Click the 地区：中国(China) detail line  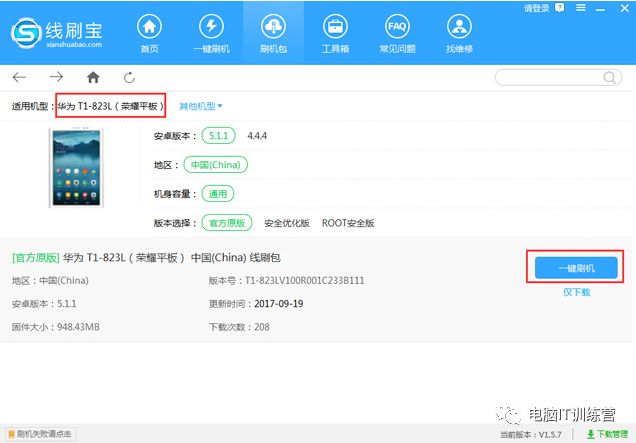(x=50, y=280)
